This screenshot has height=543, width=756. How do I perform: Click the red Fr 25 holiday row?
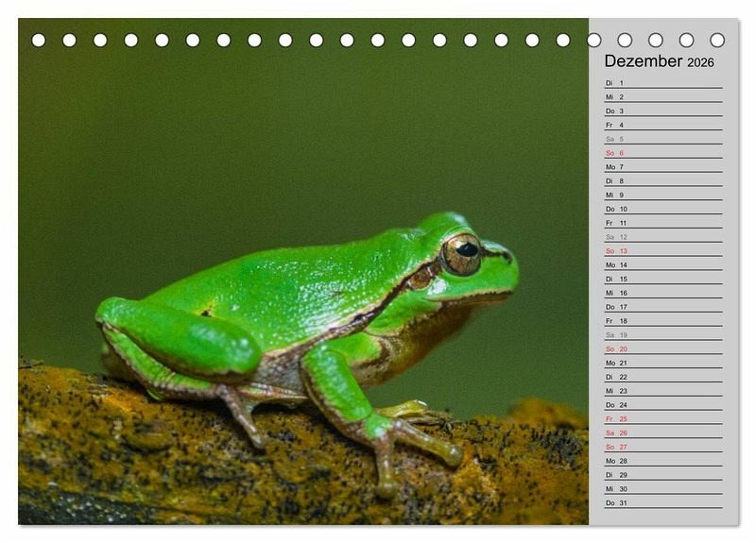pyautogui.click(x=662, y=419)
